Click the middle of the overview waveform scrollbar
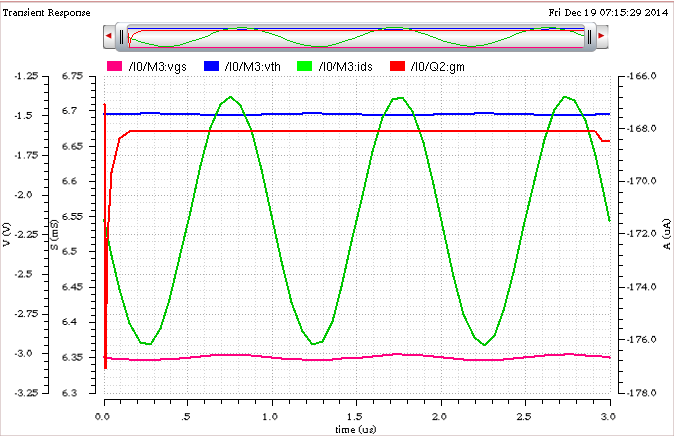674x436 pixels. point(354,37)
